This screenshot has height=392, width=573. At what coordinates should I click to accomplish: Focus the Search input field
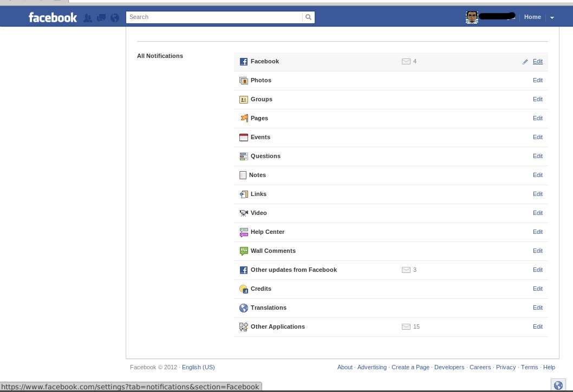tap(214, 17)
